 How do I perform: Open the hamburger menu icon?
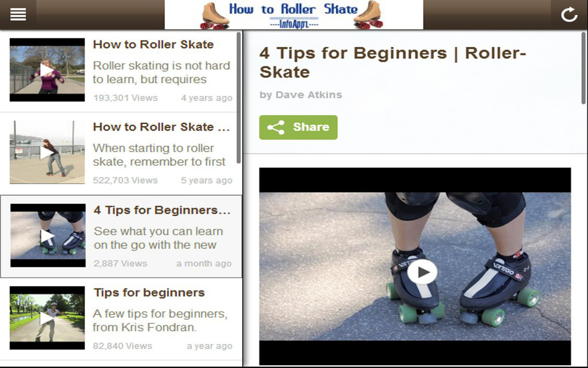[18, 15]
